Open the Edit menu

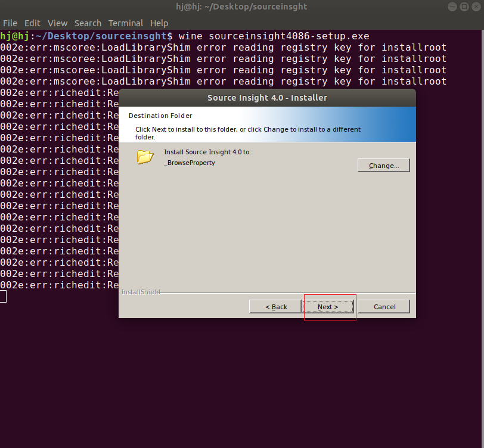(32, 23)
